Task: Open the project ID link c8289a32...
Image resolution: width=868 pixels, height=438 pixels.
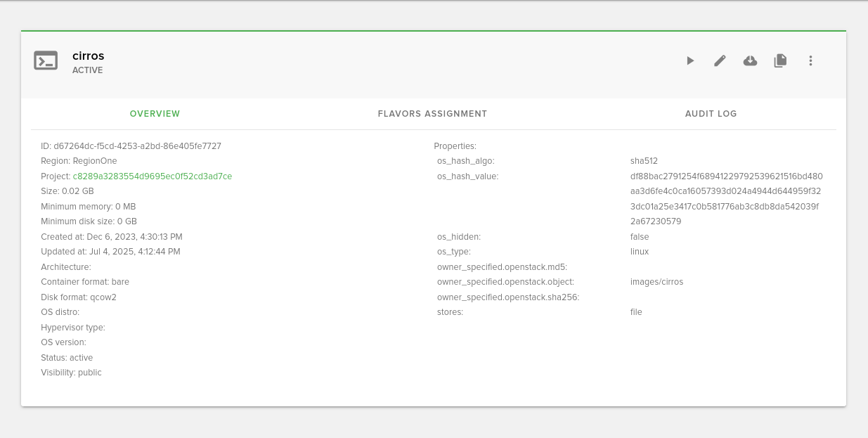Action: click(153, 176)
